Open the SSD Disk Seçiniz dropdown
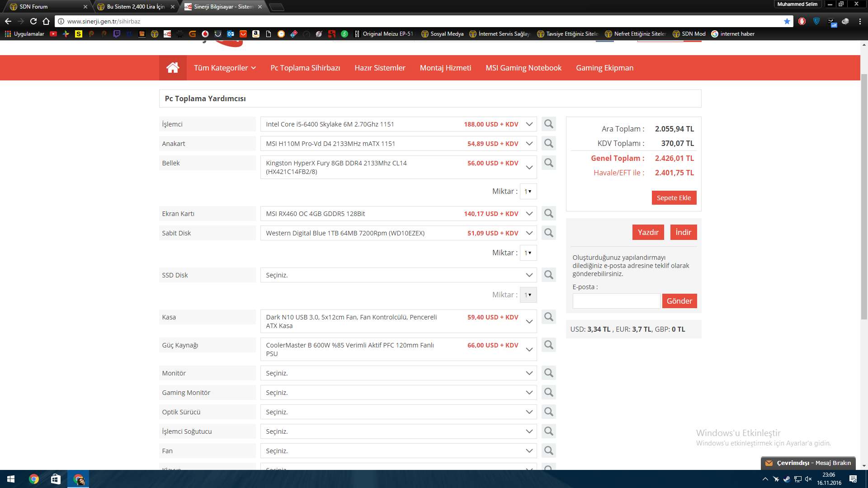 [x=398, y=275]
